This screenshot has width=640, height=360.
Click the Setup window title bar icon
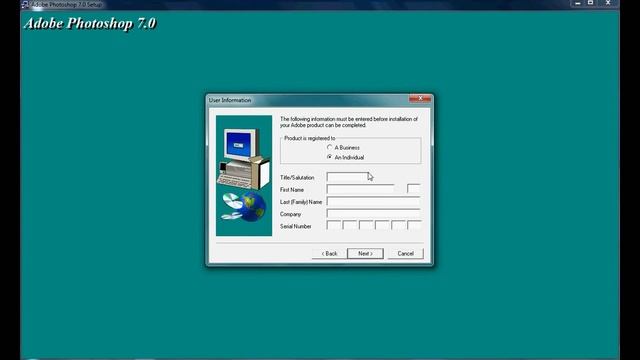coord(25,4)
